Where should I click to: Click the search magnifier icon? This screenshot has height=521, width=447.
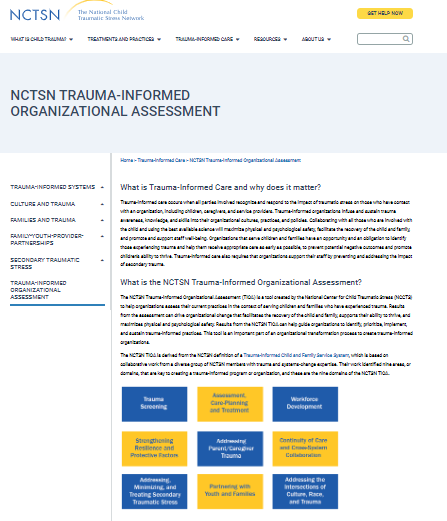coord(406,39)
